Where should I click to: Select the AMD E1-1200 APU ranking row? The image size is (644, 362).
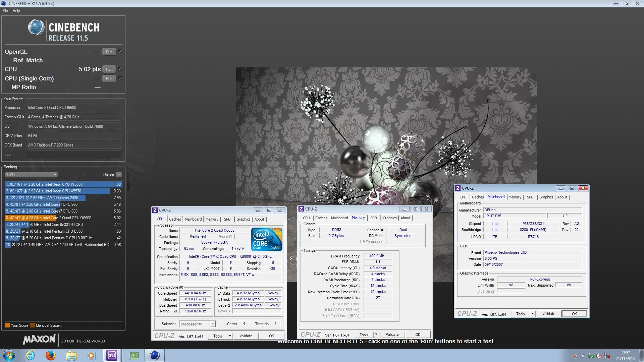point(63,245)
